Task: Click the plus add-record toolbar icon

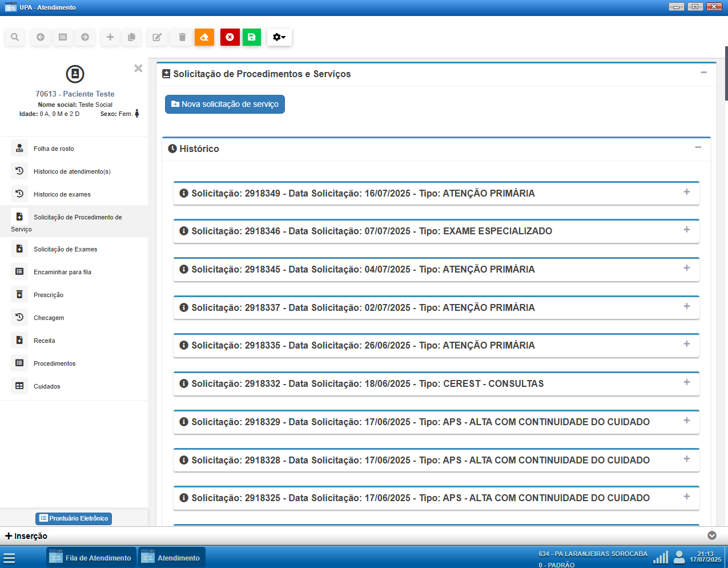Action: tap(110, 37)
